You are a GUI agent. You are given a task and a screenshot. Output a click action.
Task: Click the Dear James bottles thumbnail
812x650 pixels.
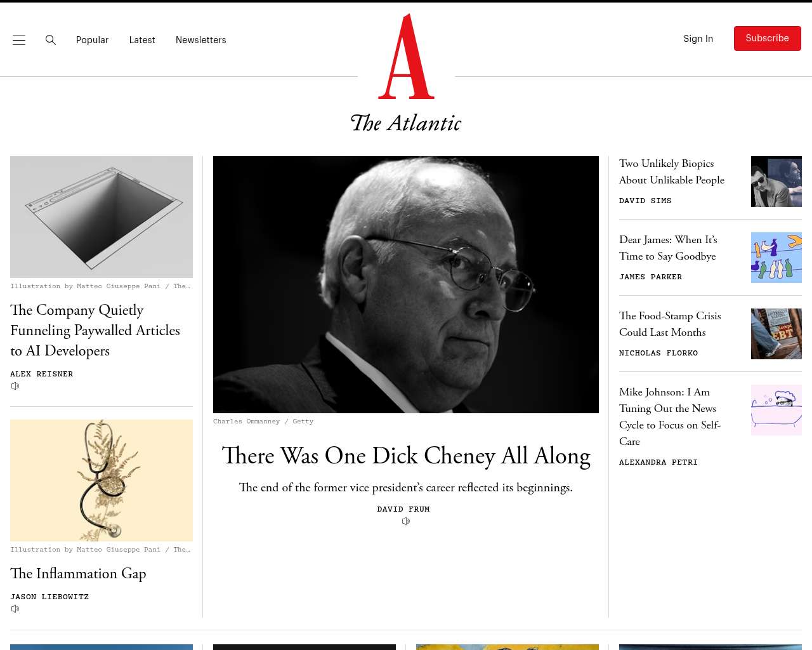(776, 258)
